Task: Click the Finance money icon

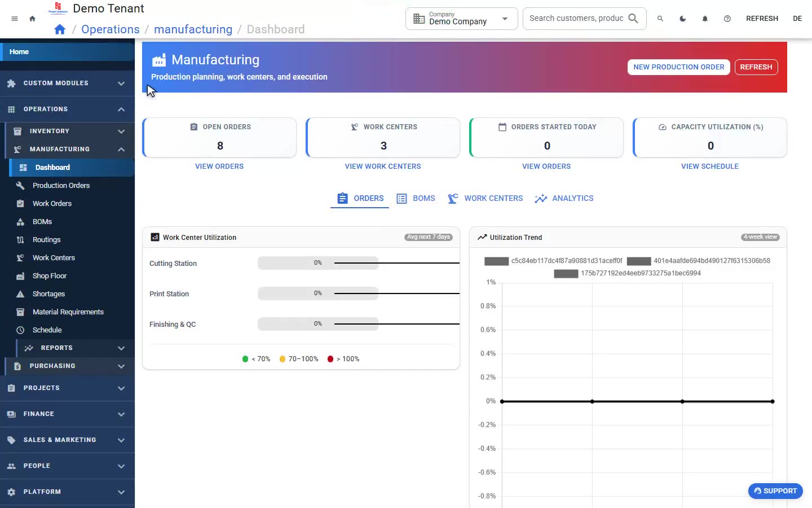Action: (11, 414)
